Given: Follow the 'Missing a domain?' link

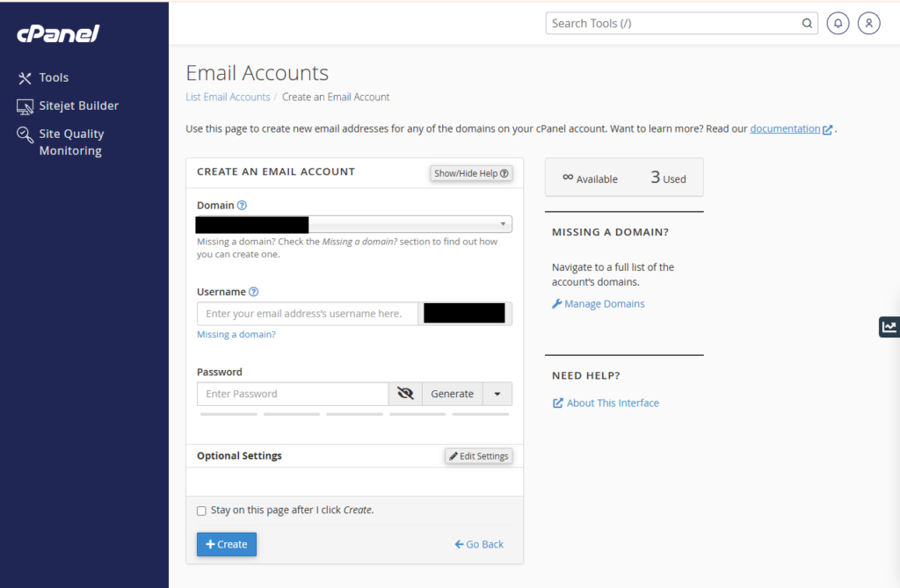Looking at the screenshot, I should [236, 334].
